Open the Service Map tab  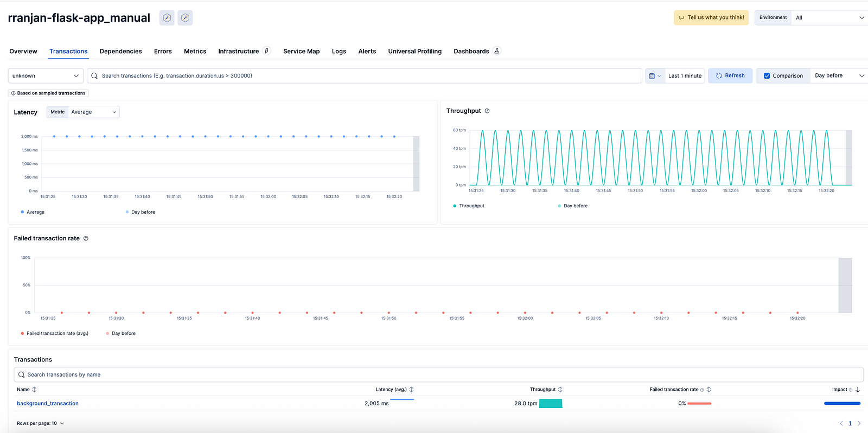coord(301,52)
